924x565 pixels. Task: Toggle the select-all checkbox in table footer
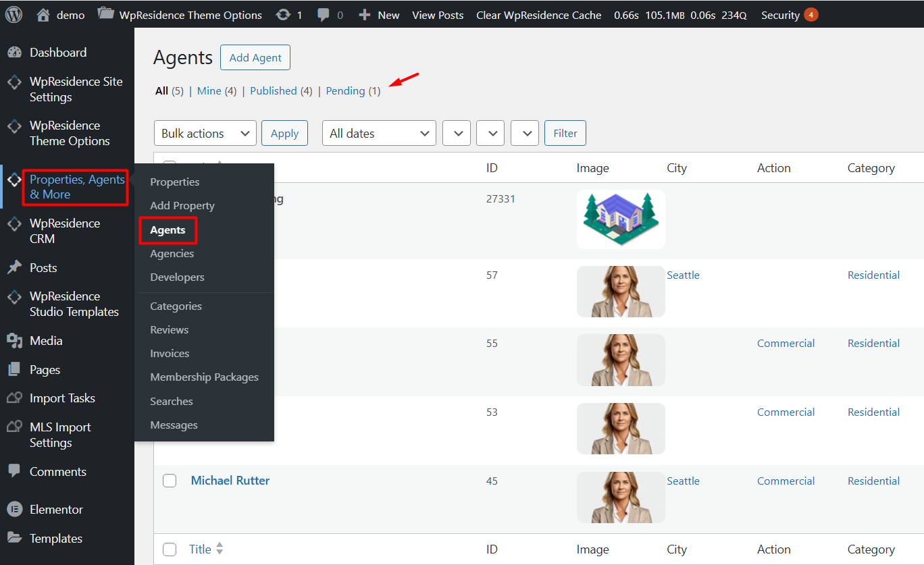pyautogui.click(x=170, y=549)
